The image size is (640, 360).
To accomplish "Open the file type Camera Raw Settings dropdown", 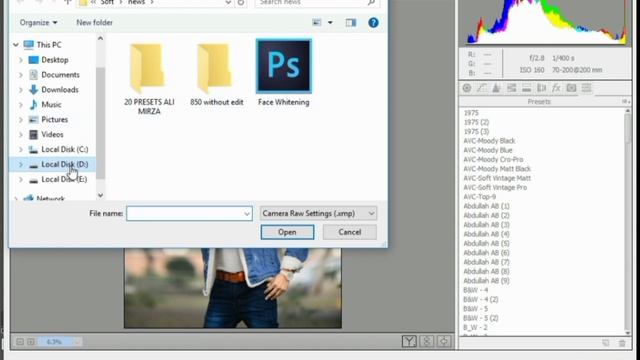I will [x=318, y=213].
